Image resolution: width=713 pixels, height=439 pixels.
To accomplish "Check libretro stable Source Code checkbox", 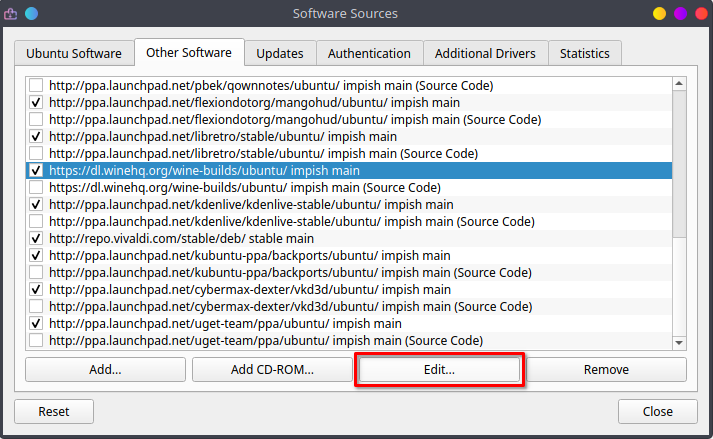I will (36, 153).
